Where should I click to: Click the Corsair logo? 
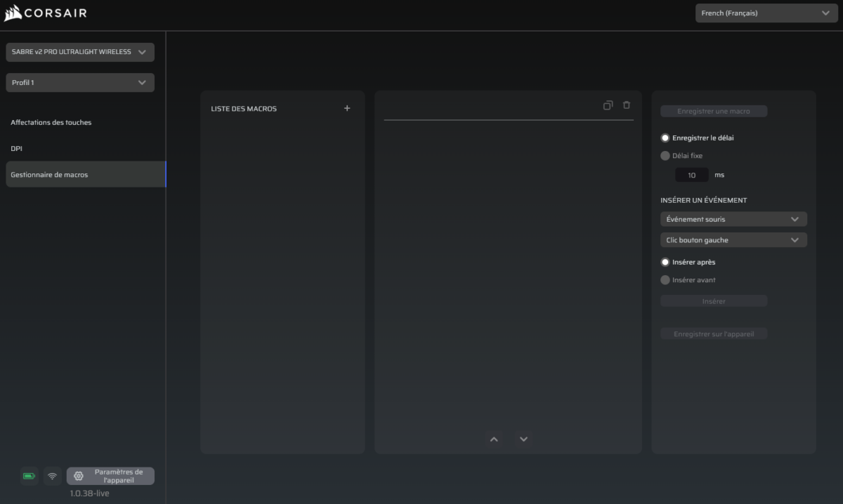pos(46,13)
